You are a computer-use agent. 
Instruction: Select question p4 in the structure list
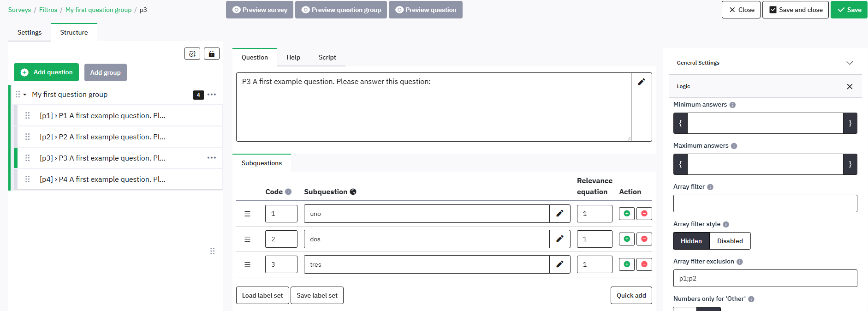[102, 179]
